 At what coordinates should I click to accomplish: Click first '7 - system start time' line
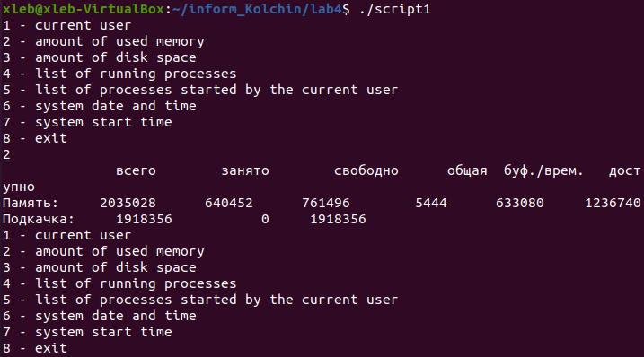87,122
